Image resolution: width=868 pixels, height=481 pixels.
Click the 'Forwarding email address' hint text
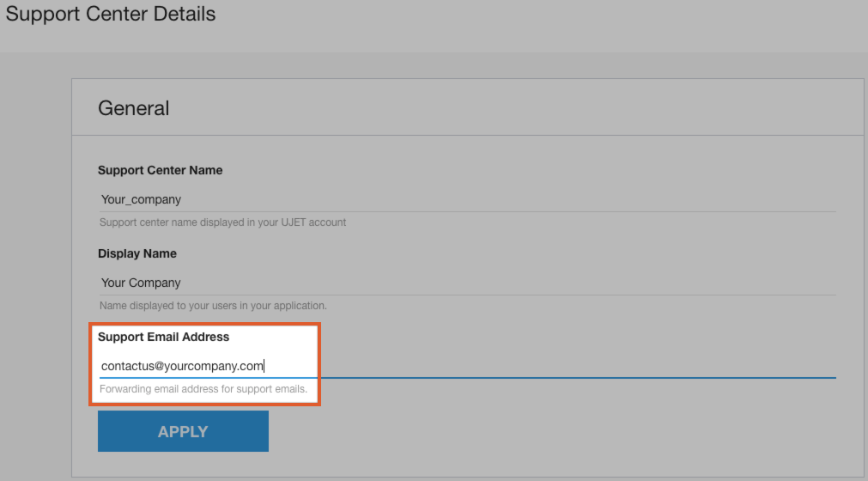[x=203, y=389]
